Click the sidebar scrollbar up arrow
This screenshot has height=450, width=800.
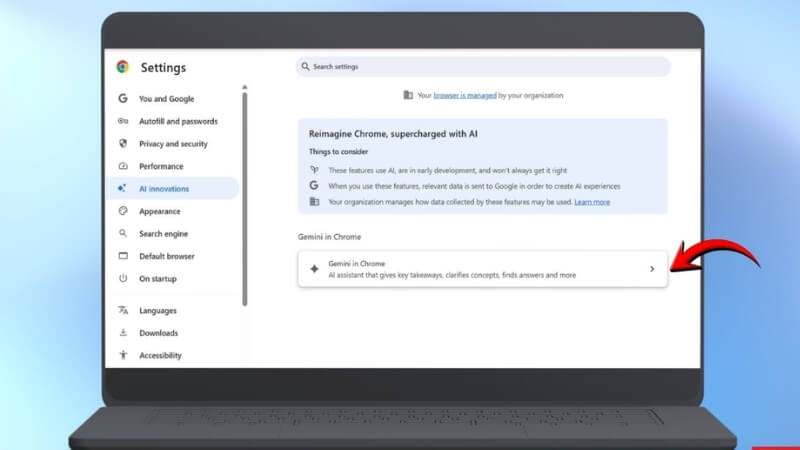click(245, 87)
